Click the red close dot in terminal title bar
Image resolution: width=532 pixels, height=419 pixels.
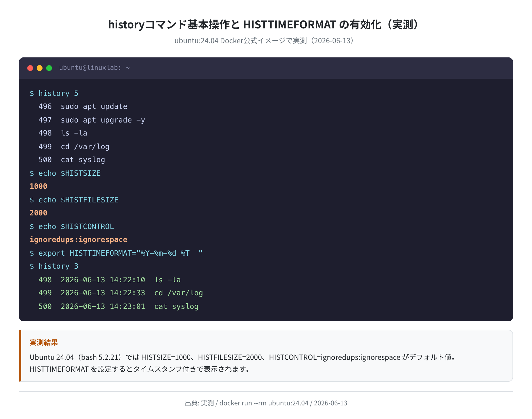(30, 68)
